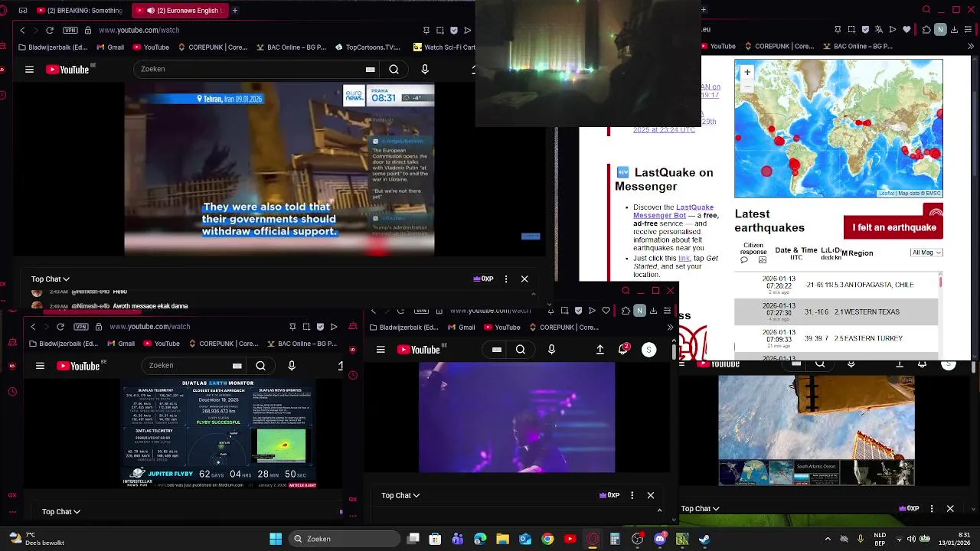
Task: Click 0XP points badge in Euronews chat
Action: (x=484, y=279)
